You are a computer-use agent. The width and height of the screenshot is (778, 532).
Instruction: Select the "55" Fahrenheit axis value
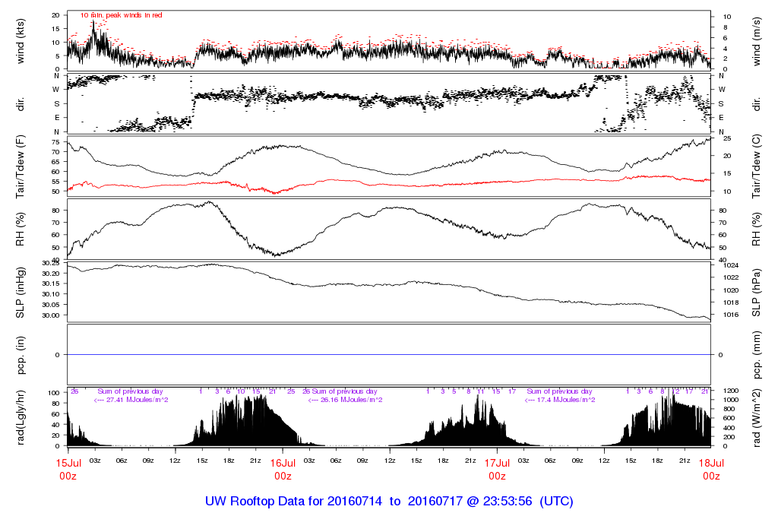[55, 182]
